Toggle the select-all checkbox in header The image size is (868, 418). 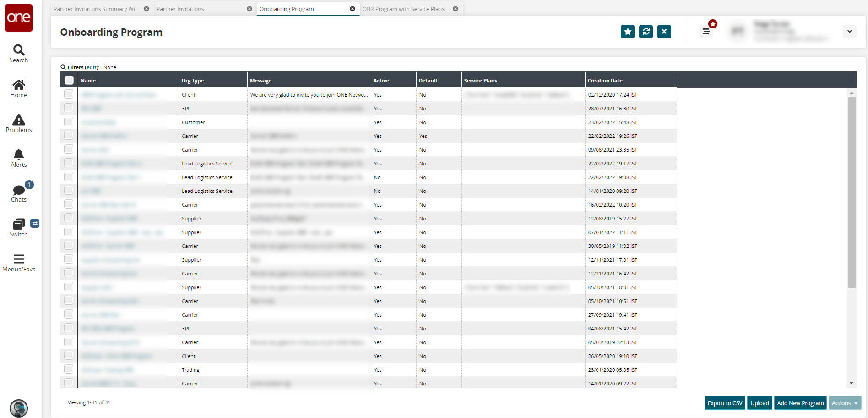click(69, 80)
